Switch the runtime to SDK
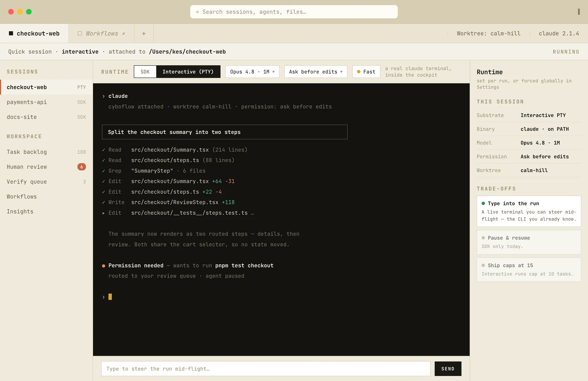588x381 pixels. [x=145, y=72]
